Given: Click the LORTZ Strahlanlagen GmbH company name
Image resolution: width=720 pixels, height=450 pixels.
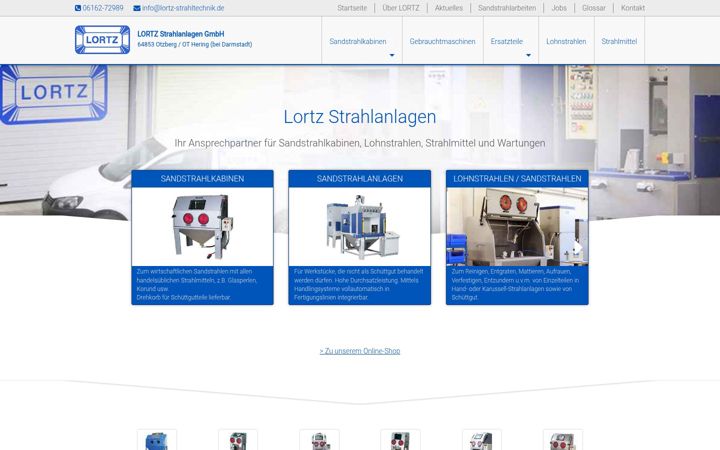Looking at the screenshot, I should (181, 34).
